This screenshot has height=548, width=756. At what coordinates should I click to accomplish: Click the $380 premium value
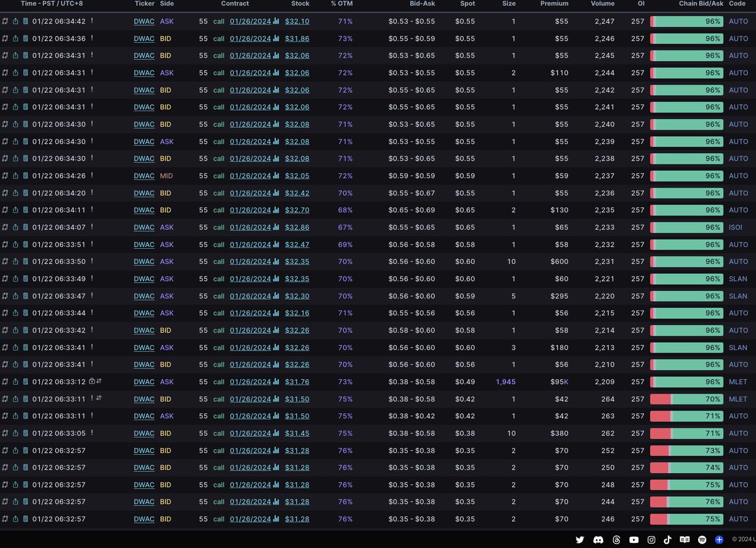pos(559,433)
